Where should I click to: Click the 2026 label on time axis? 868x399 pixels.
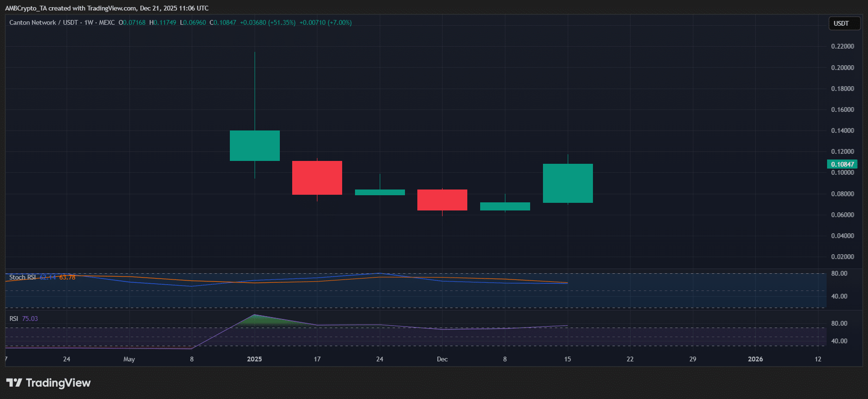coord(755,359)
